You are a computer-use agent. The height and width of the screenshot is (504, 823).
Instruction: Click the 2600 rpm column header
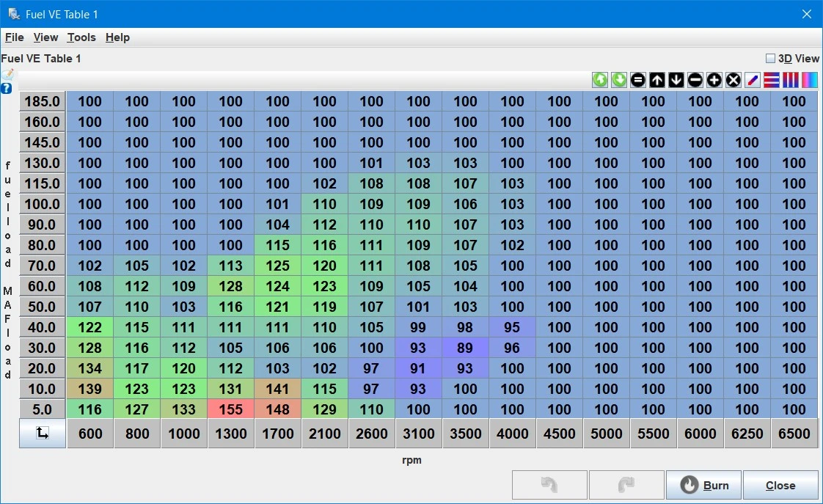point(372,433)
